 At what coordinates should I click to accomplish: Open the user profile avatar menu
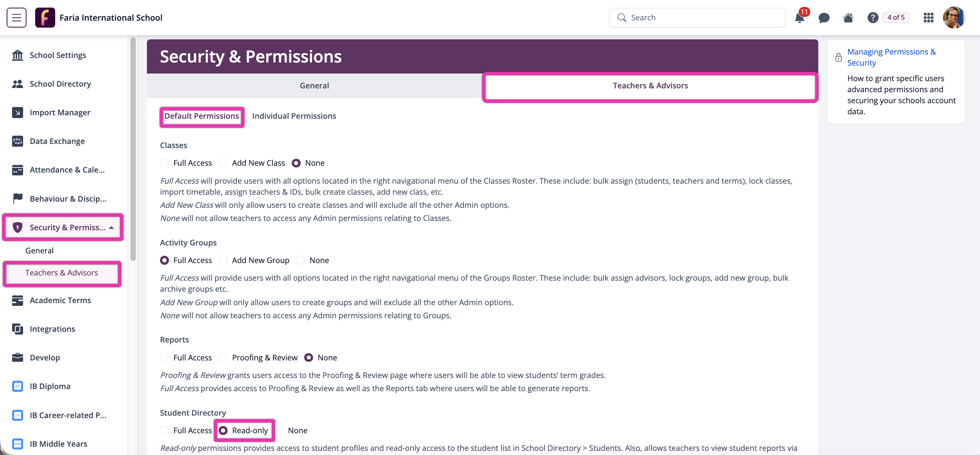[953, 18]
